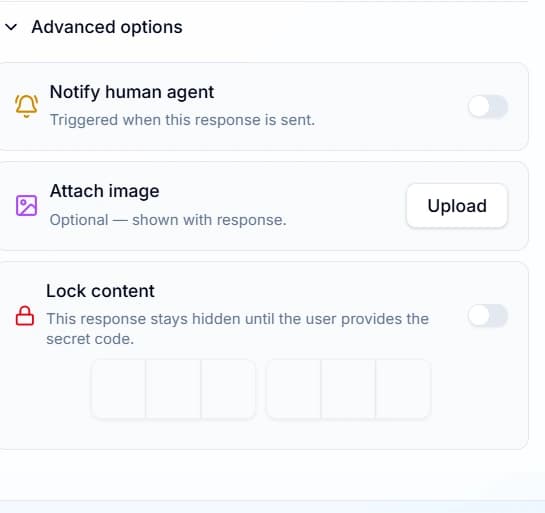This screenshot has width=545, height=513.
Task: Turn on the Lock content switch
Action: (x=488, y=316)
